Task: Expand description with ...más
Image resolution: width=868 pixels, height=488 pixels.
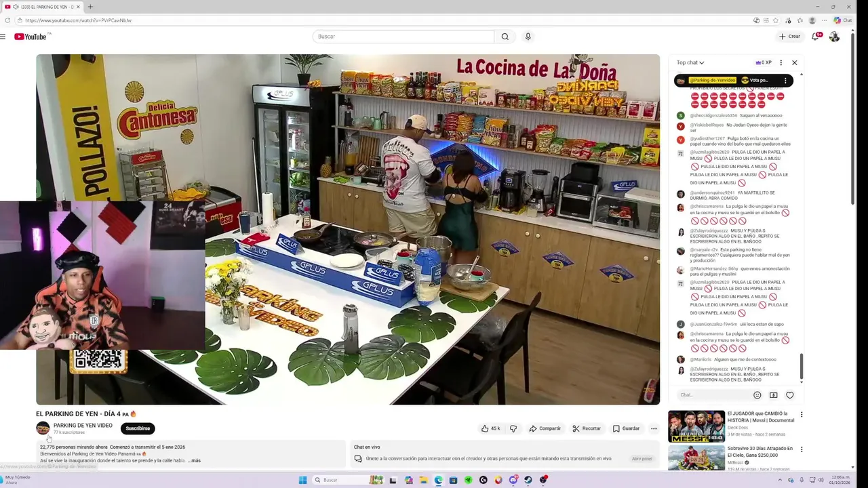Action: (194, 461)
